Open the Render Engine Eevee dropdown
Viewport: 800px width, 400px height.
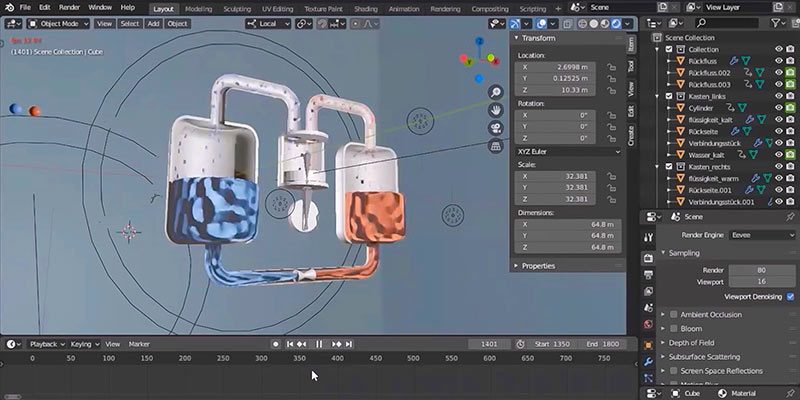(762, 235)
